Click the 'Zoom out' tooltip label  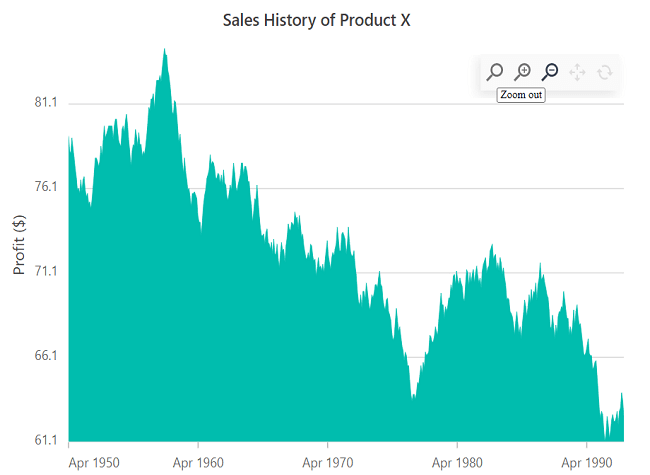coord(521,95)
